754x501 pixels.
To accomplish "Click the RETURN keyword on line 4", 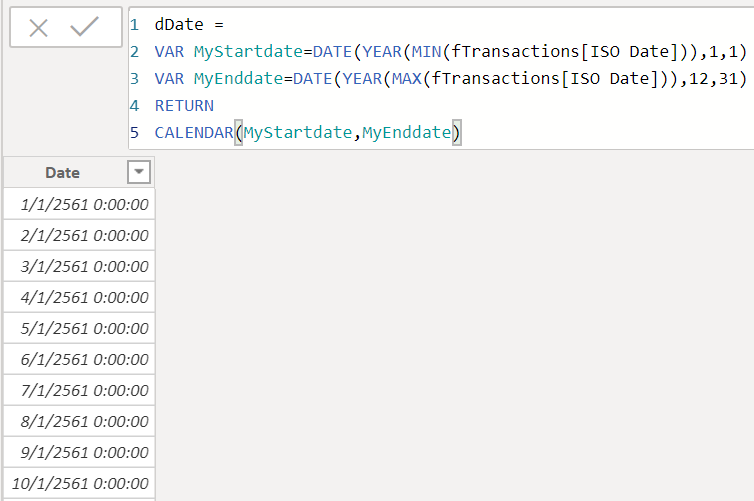I will pos(184,106).
